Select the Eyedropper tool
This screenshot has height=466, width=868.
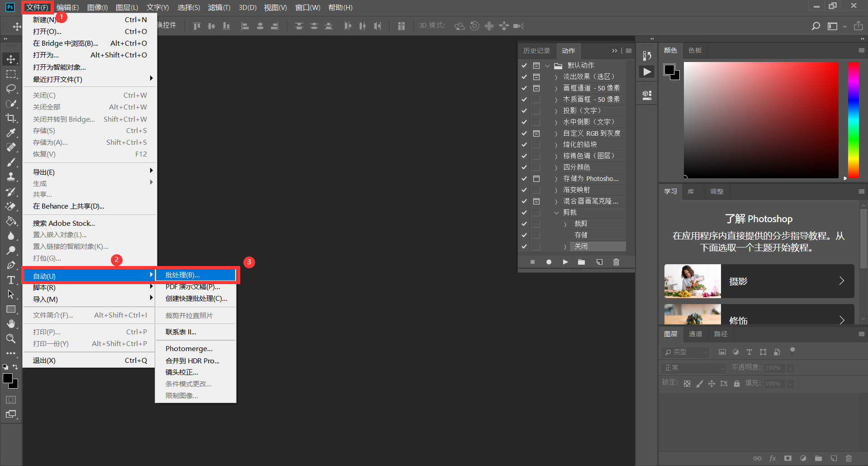(11, 133)
